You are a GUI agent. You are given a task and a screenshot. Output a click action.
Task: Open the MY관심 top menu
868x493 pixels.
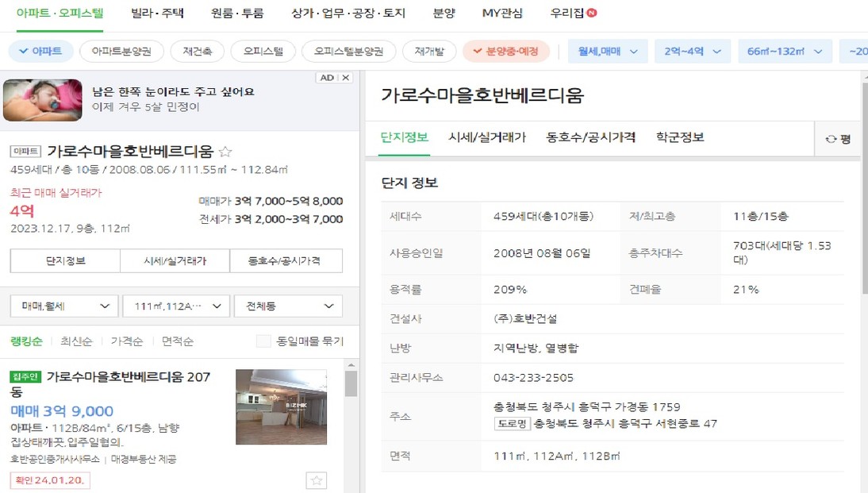coord(502,13)
